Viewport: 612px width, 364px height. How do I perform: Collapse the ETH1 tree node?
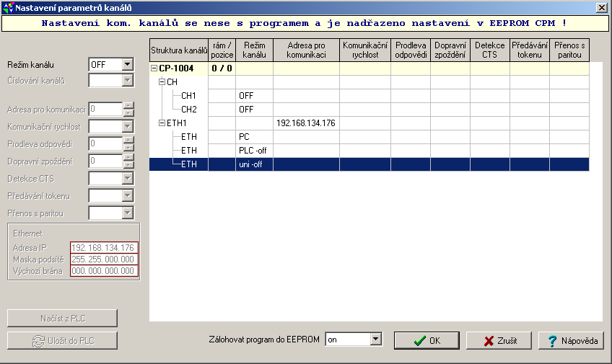pos(162,123)
